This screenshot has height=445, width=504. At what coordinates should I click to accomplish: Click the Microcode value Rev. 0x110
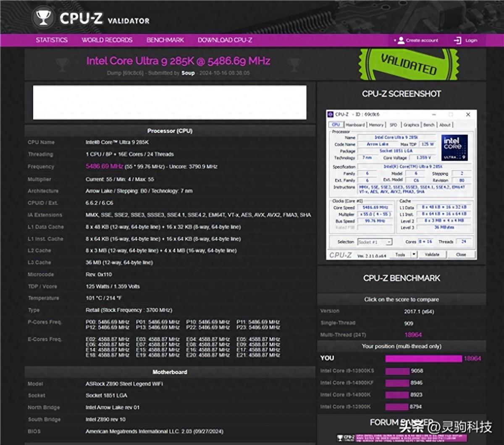[99, 275]
